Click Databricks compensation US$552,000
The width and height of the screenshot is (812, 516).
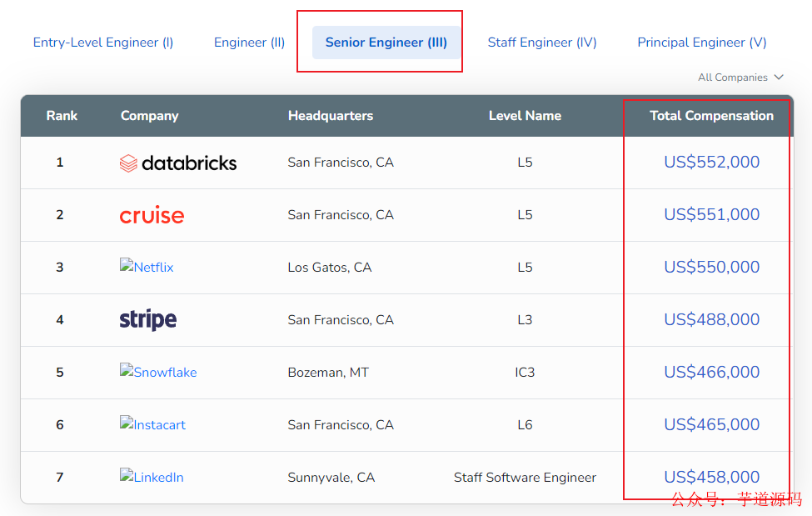tap(711, 163)
